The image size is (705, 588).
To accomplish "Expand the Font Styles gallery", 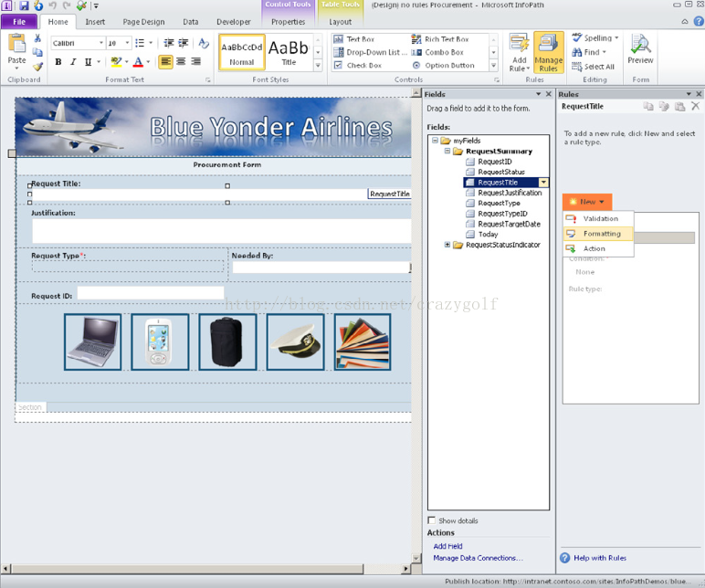I will pyautogui.click(x=319, y=66).
